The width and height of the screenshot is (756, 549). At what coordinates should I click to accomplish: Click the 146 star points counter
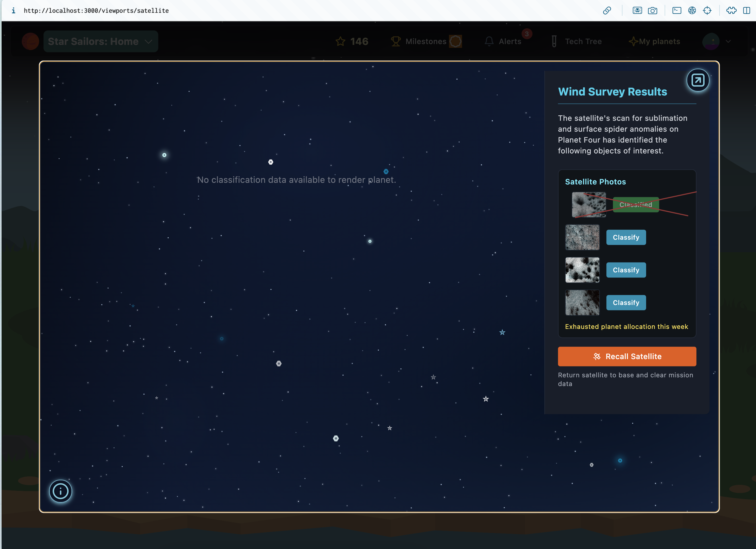click(x=352, y=41)
